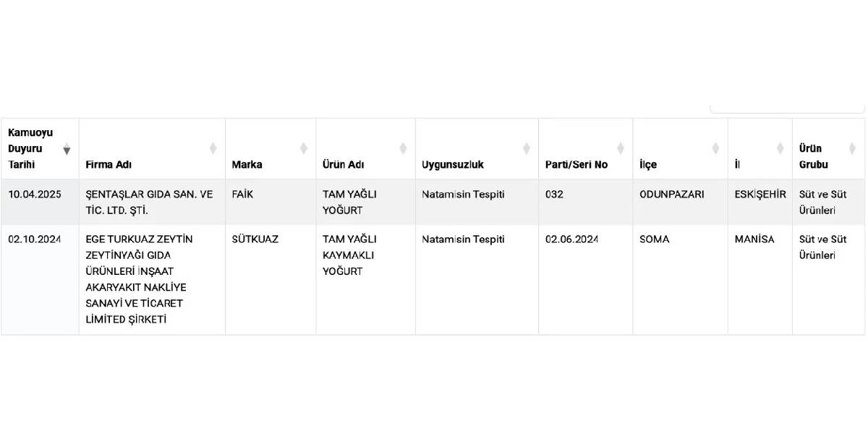Click sort icon for Uygunsuzluk column
Viewport: 868px width, 434px height.
(527, 149)
